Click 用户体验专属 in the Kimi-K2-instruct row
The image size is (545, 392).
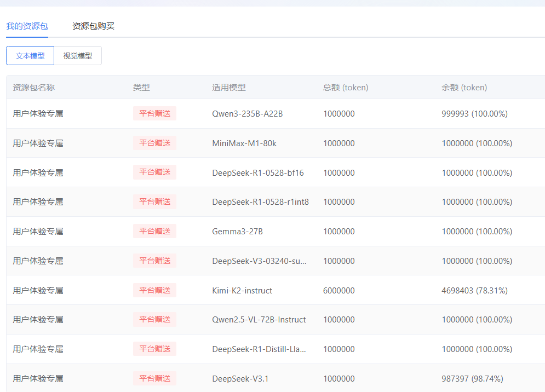coord(38,291)
